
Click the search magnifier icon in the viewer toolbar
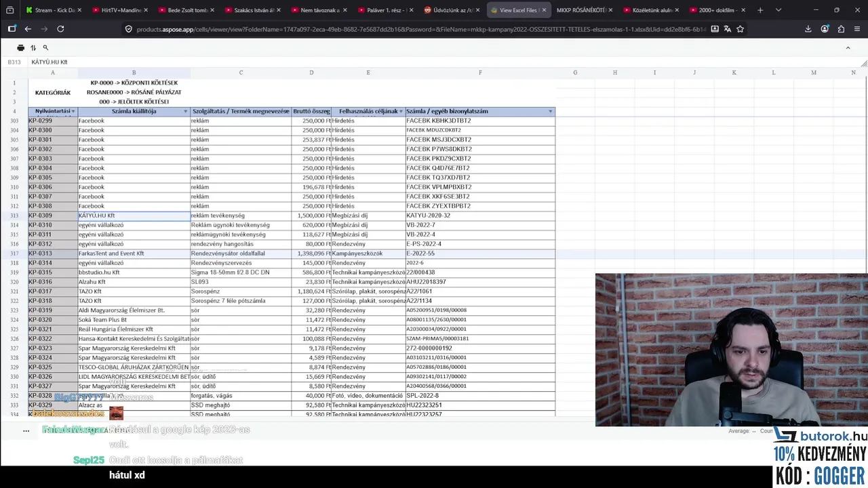click(x=45, y=47)
